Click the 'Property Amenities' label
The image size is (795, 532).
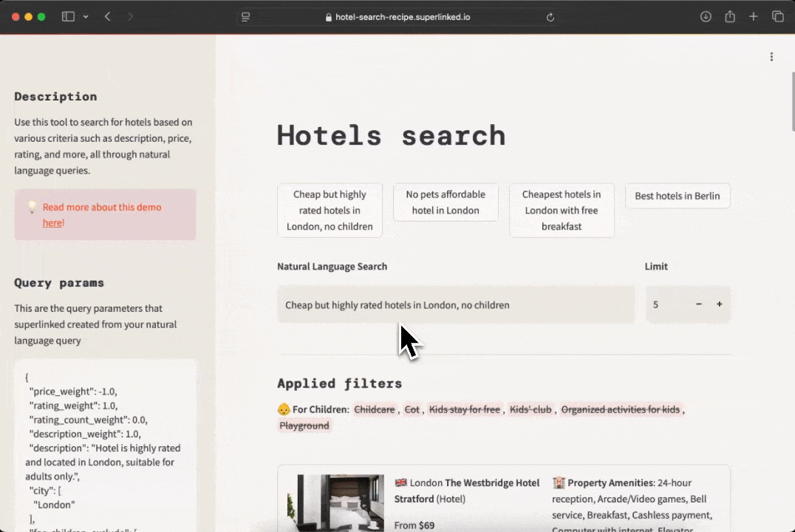point(610,482)
